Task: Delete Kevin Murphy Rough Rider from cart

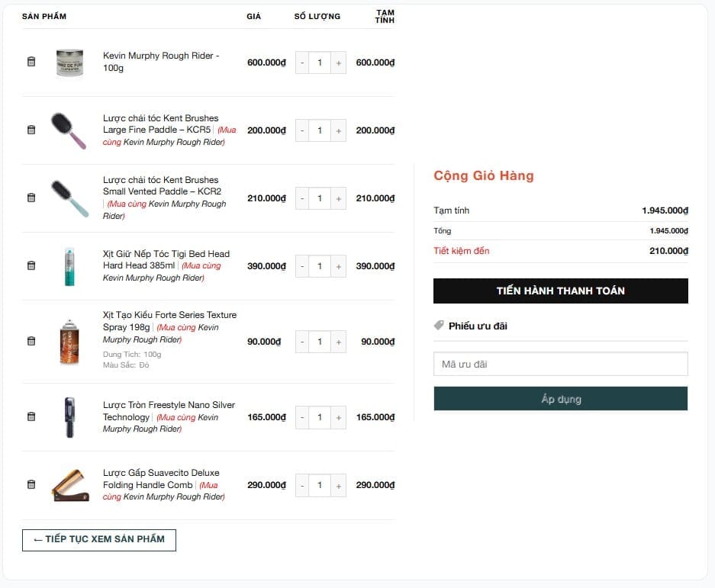Action: 31,62
